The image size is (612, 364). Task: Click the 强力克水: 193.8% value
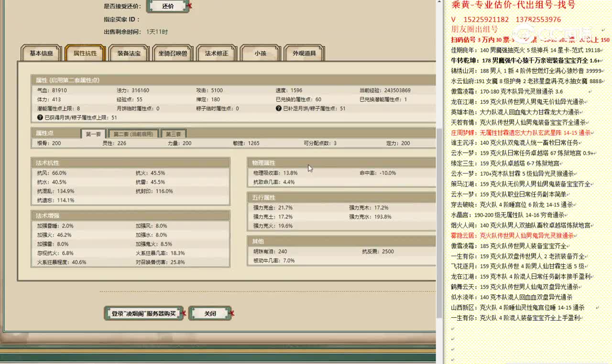click(370, 217)
